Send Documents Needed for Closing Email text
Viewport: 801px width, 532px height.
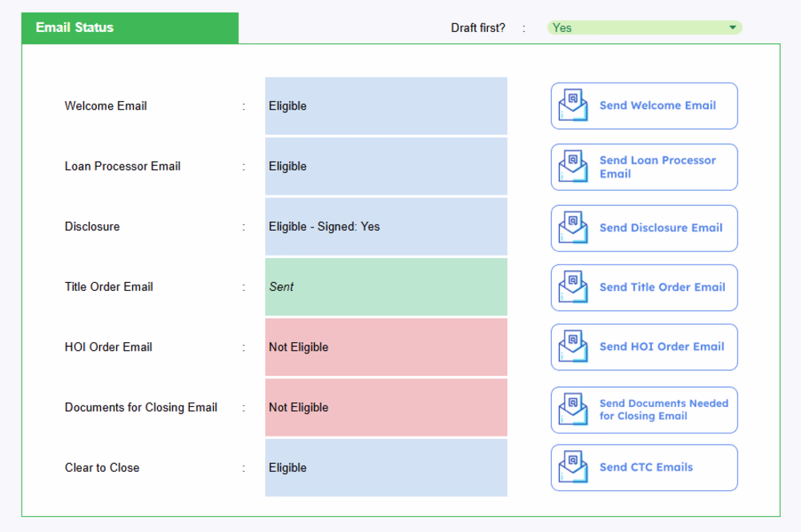(663, 409)
